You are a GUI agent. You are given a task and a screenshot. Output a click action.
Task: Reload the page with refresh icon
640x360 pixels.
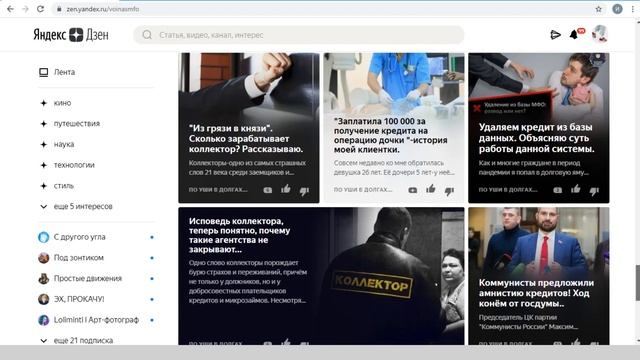click(x=40, y=9)
